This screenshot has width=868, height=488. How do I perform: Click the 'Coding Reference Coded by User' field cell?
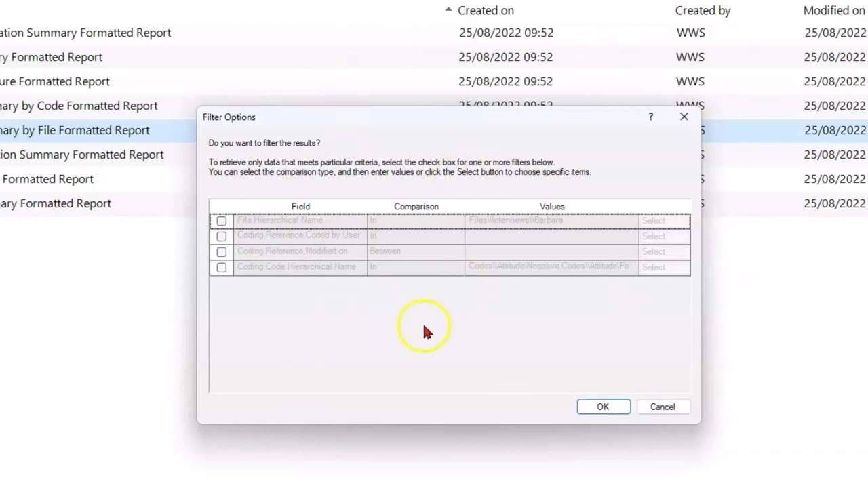pyautogui.click(x=300, y=237)
